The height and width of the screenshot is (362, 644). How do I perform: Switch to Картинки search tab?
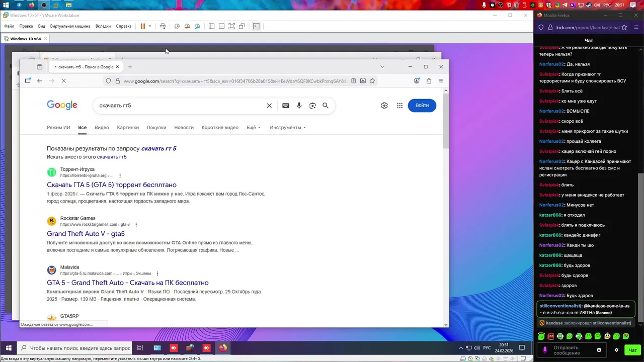pyautogui.click(x=128, y=127)
